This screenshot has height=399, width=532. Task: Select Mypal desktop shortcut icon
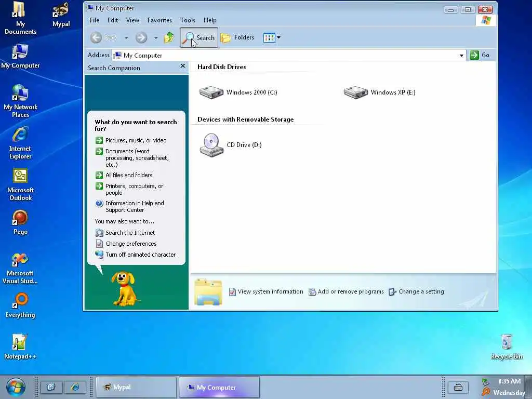click(61, 15)
